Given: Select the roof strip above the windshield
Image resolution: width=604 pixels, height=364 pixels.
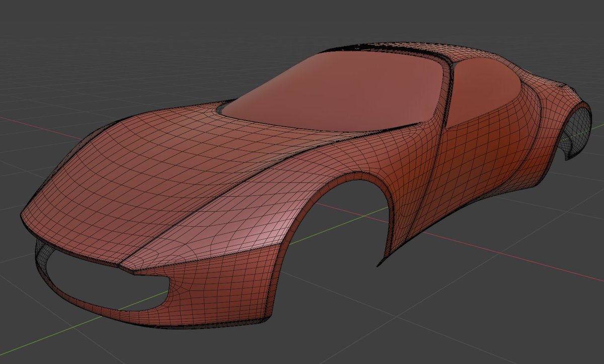Looking at the screenshot, I should tap(393, 47).
